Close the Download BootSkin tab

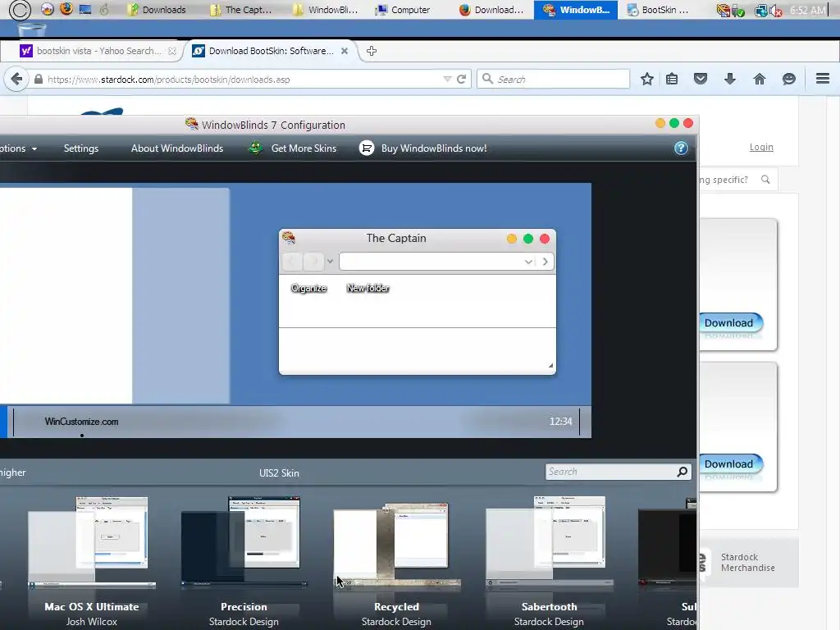click(x=345, y=51)
